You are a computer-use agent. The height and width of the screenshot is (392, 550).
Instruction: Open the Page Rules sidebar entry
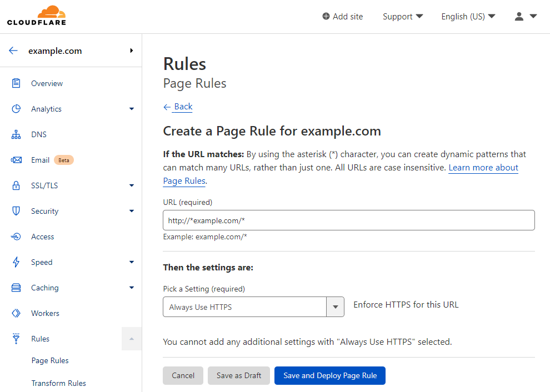tap(52, 360)
